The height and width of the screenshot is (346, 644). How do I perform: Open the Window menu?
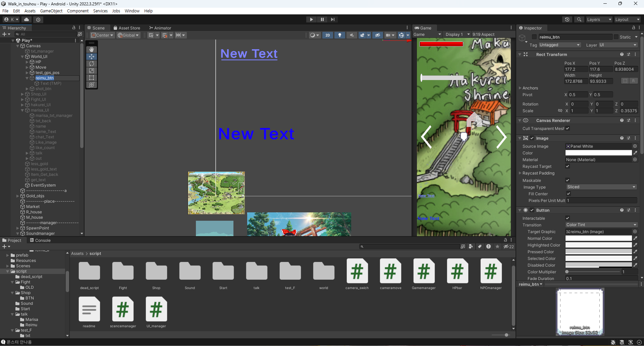(132, 11)
